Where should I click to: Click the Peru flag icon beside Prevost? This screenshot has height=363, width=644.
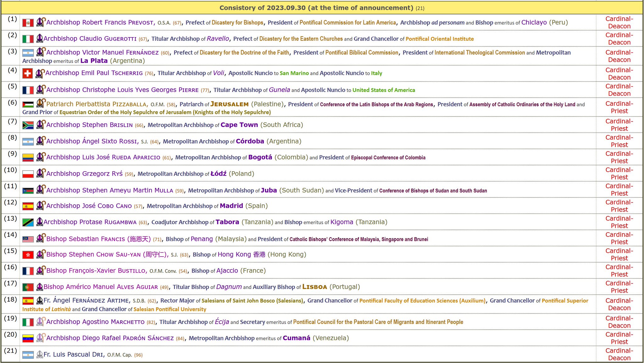click(x=28, y=23)
